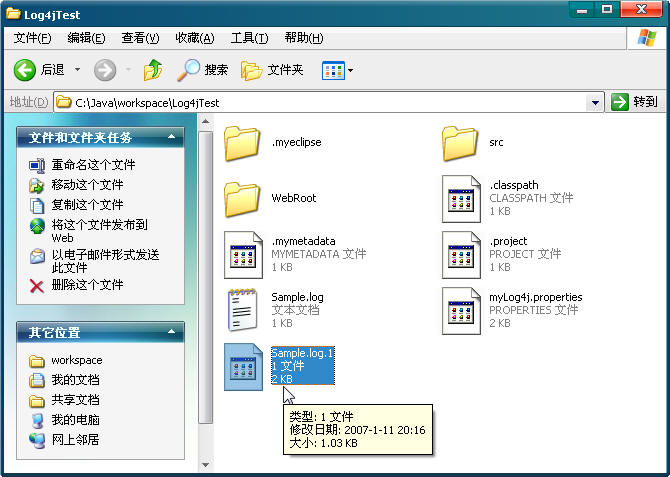Select the Sample.log notepad icon

point(242,310)
